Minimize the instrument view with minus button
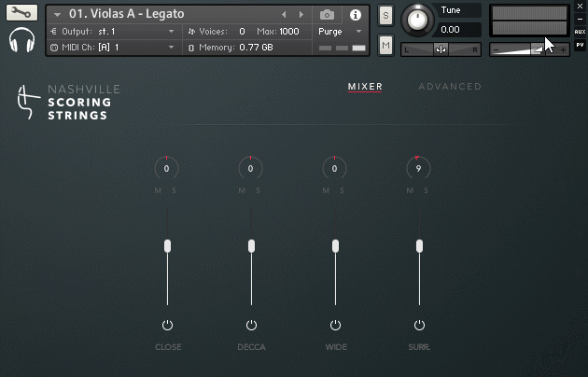The image size is (588, 377). [x=580, y=19]
